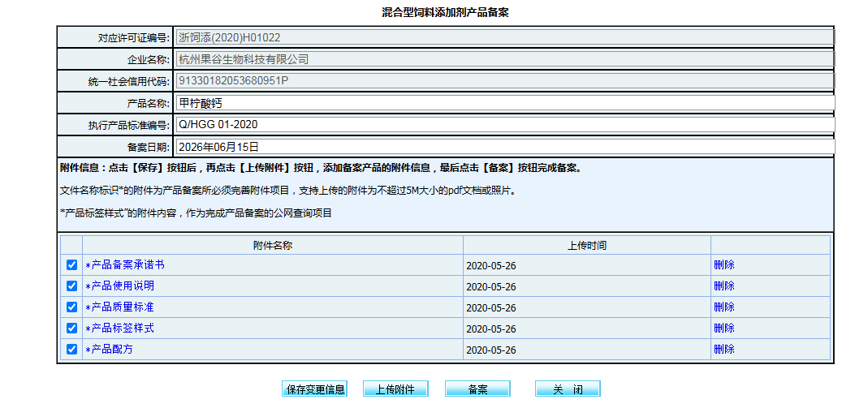Select the 企业名称 label
This screenshot has height=408, width=868.
(x=149, y=59)
